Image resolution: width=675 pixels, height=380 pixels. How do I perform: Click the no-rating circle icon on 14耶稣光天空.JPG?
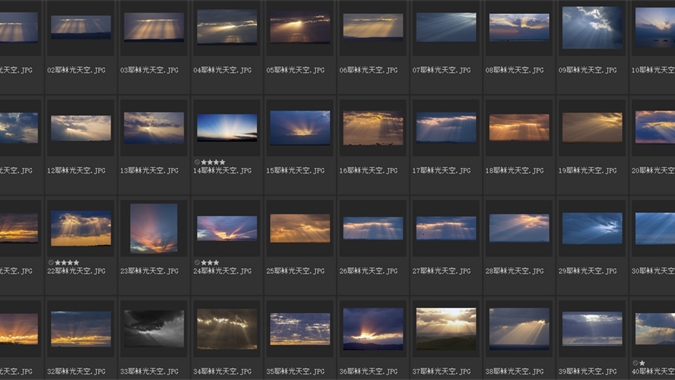(x=197, y=162)
